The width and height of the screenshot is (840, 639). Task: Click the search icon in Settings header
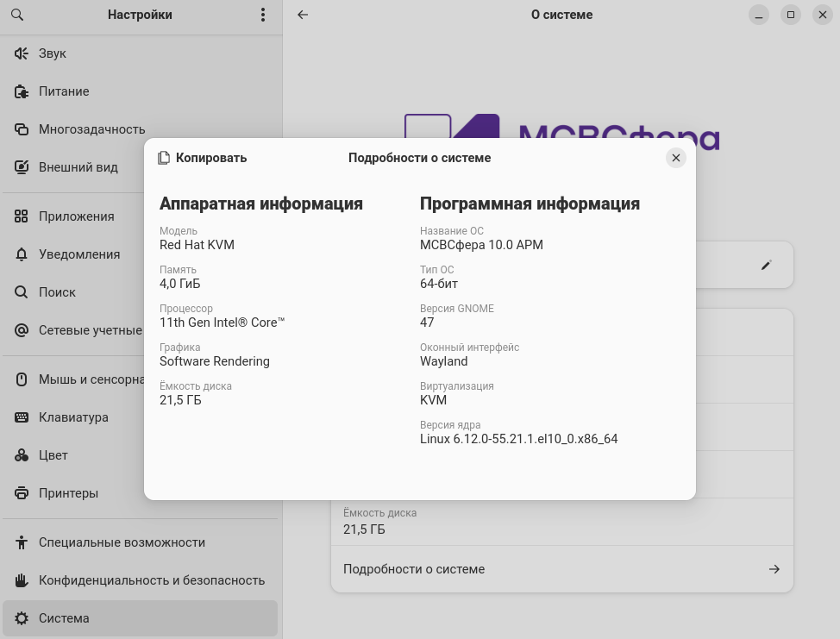pos(17,15)
